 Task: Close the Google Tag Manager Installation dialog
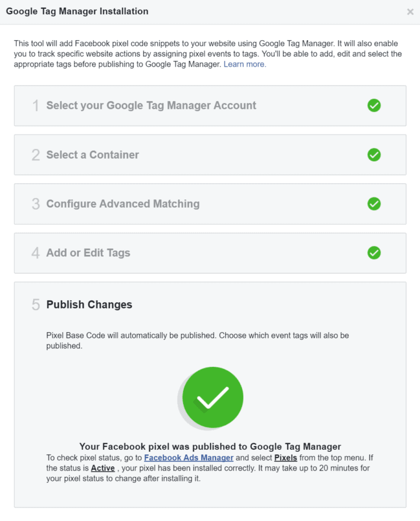410,12
